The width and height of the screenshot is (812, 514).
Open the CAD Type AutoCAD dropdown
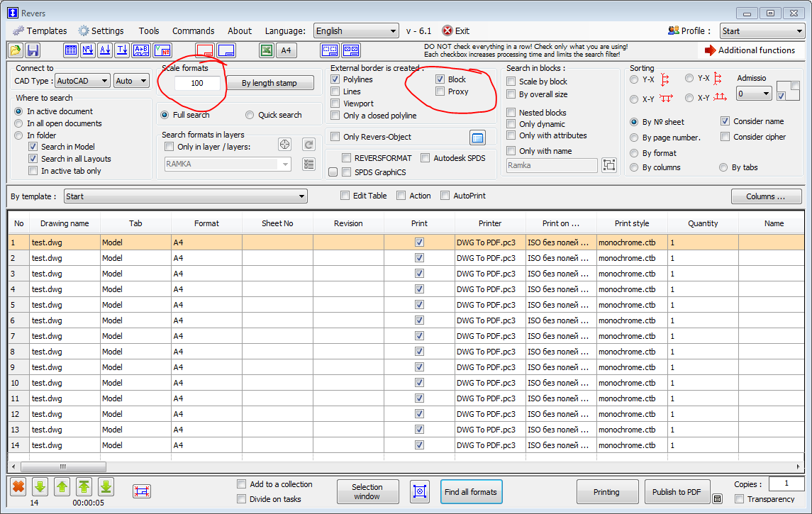click(82, 81)
